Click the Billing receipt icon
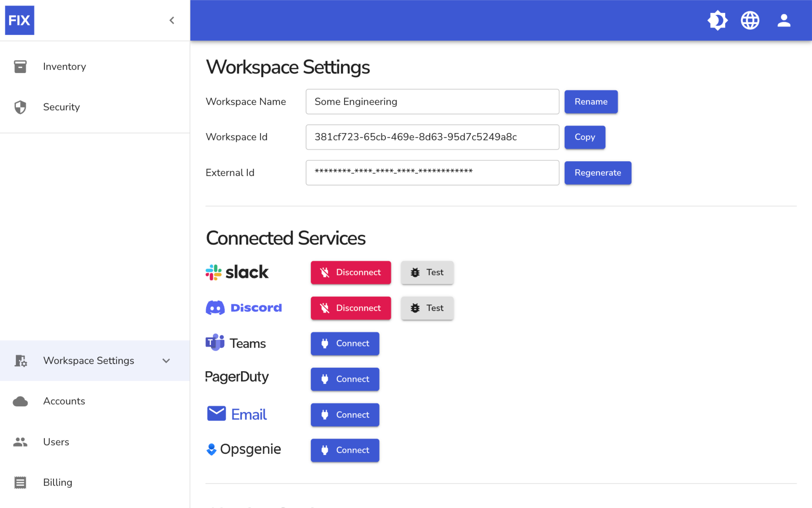 pyautogui.click(x=20, y=483)
